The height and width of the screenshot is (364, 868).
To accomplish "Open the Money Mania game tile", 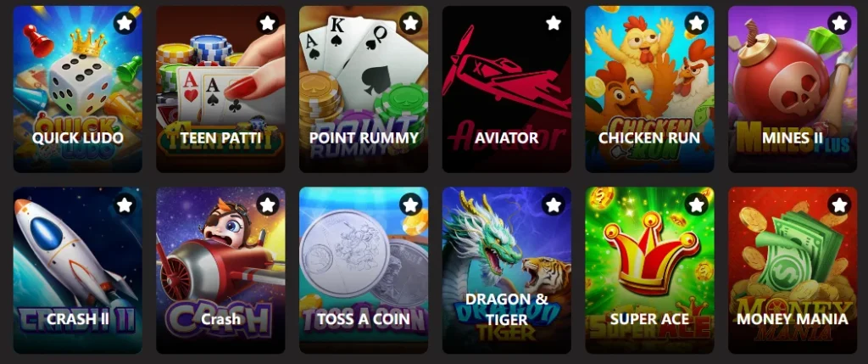I will [x=793, y=271].
